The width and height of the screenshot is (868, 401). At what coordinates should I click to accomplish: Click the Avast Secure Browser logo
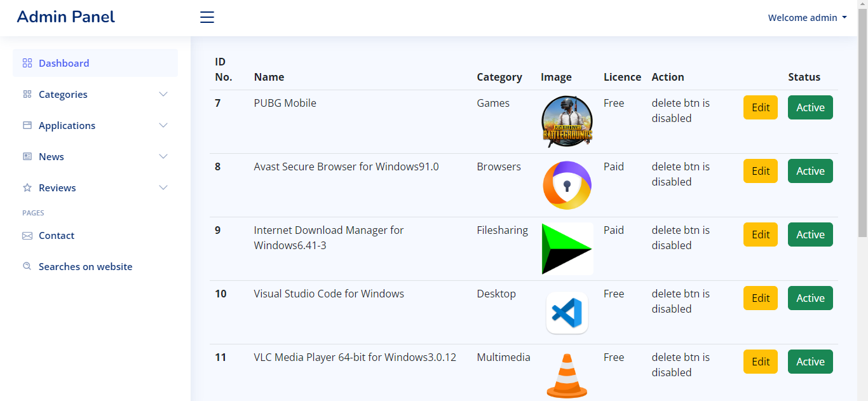pos(567,185)
